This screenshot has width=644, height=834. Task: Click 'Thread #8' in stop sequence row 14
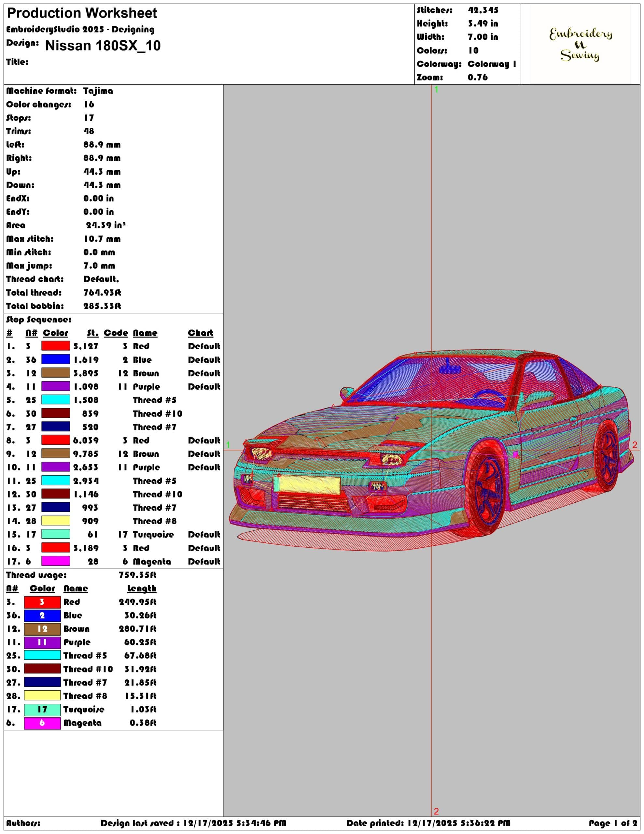(x=155, y=521)
